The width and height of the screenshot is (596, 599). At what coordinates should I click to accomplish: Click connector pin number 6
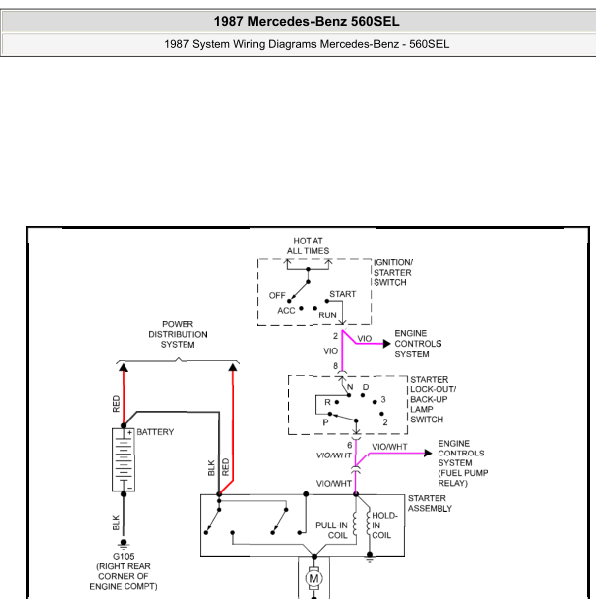click(350, 445)
